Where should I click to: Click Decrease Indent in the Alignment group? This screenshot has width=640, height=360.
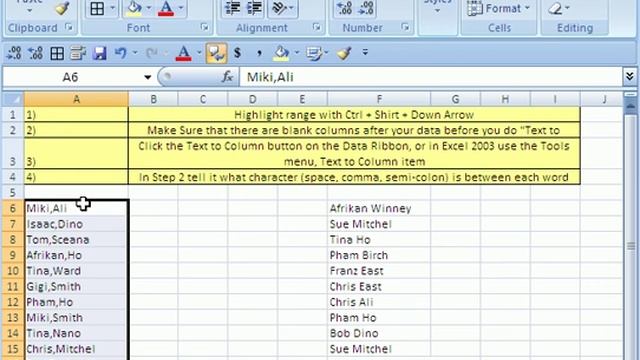[x=233, y=8]
